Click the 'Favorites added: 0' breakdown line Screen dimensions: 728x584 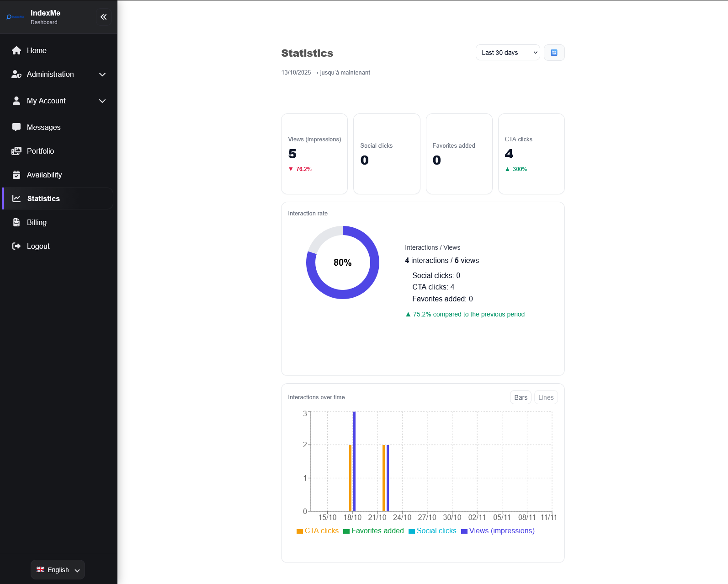point(443,299)
